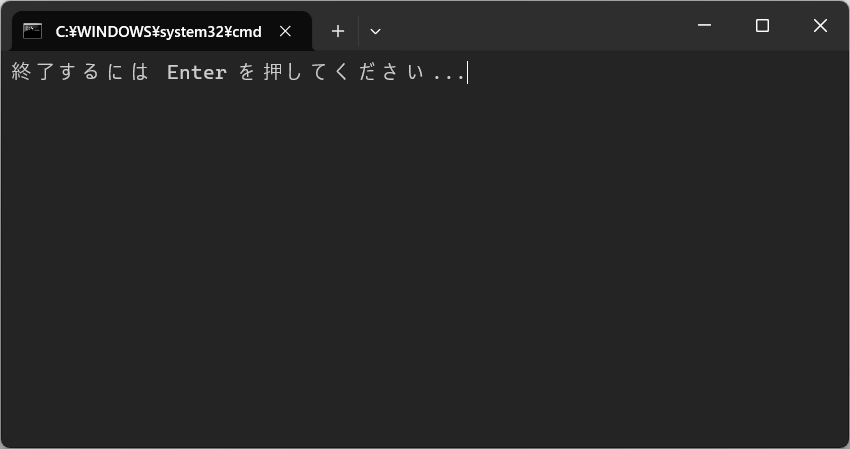
Task: Click empty title bar space beside the dropdown
Action: [x=531, y=25]
